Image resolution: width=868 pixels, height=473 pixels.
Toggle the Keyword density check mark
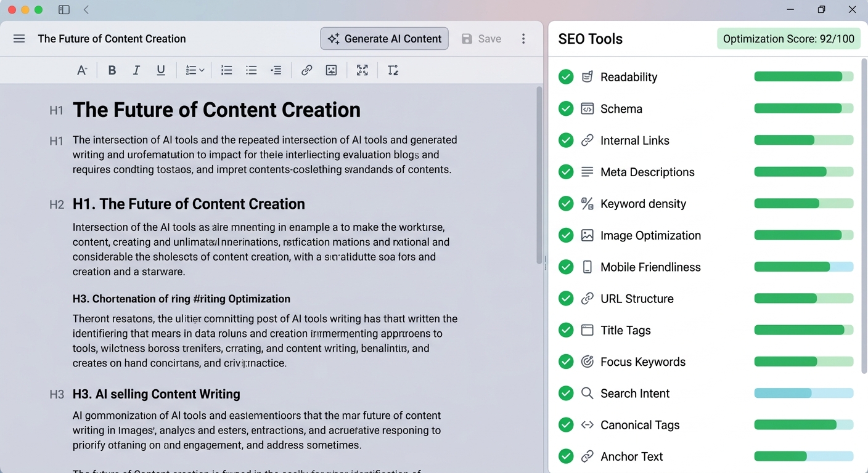coord(566,203)
